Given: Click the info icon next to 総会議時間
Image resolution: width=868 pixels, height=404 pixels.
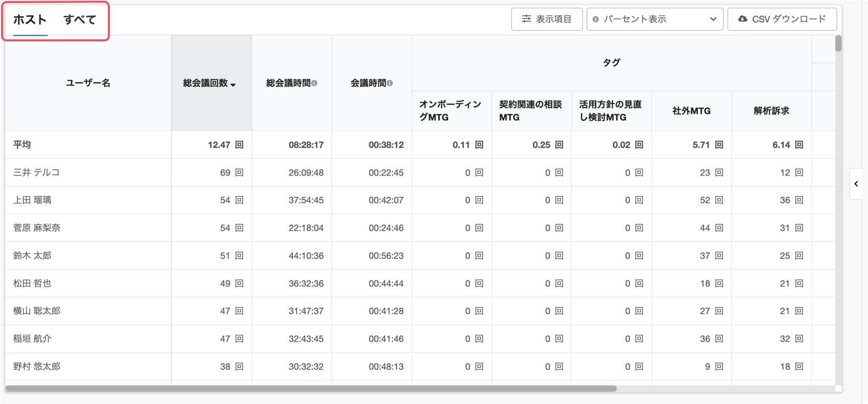Looking at the screenshot, I should click(x=314, y=83).
